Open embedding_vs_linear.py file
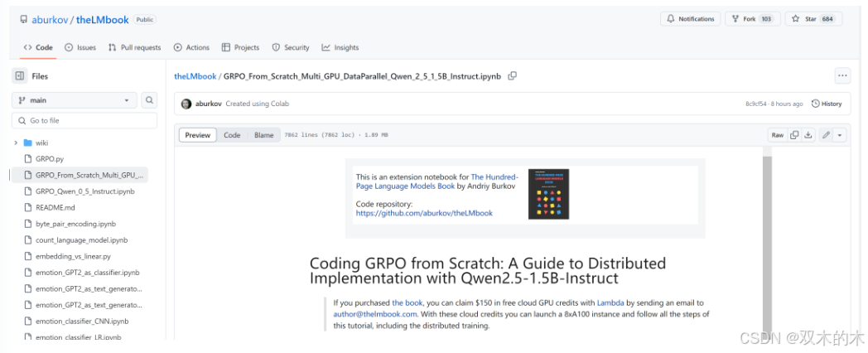Image resolution: width=868 pixels, height=353 pixels. (x=73, y=257)
